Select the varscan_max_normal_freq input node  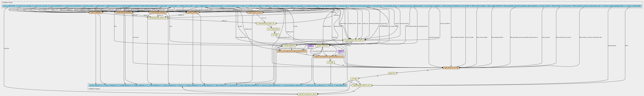pyautogui.click(x=73, y=6)
